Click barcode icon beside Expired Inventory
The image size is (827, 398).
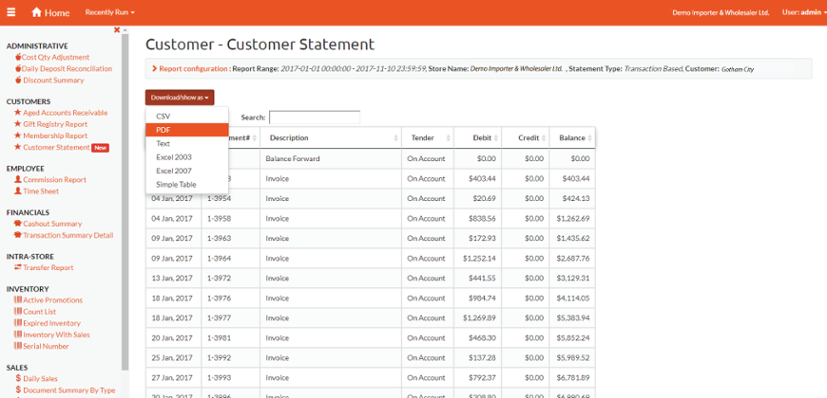tap(18, 323)
